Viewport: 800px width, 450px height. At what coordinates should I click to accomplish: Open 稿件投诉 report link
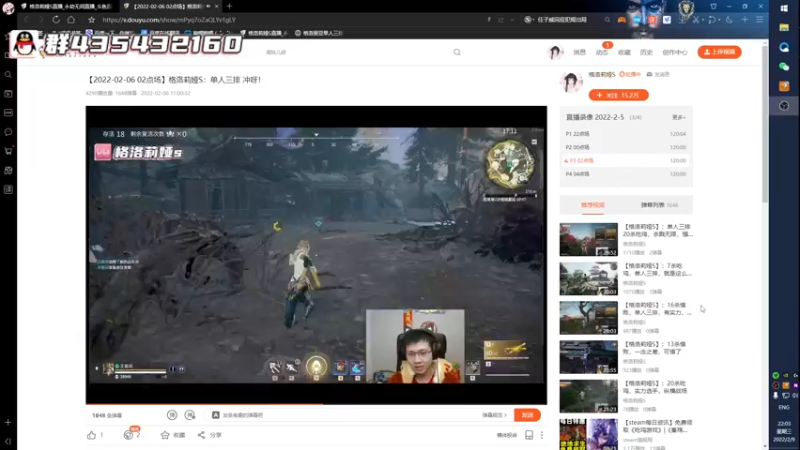coord(507,435)
